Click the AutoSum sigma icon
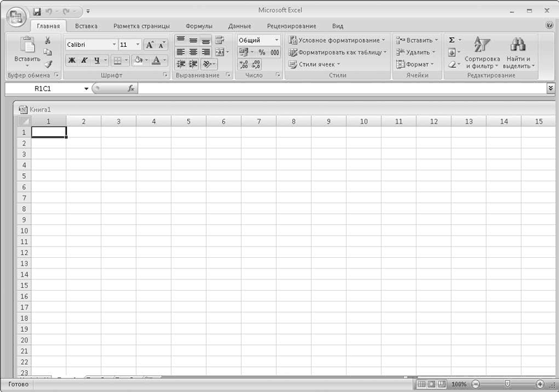The width and height of the screenshot is (559, 392). coord(451,41)
